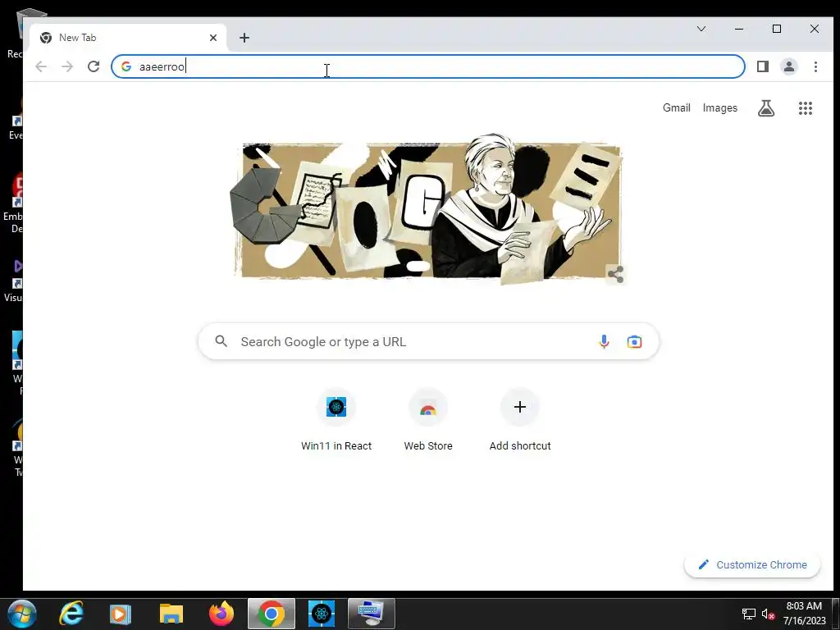Maximize the Chrome window
The height and width of the screenshot is (630, 840).
[777, 29]
